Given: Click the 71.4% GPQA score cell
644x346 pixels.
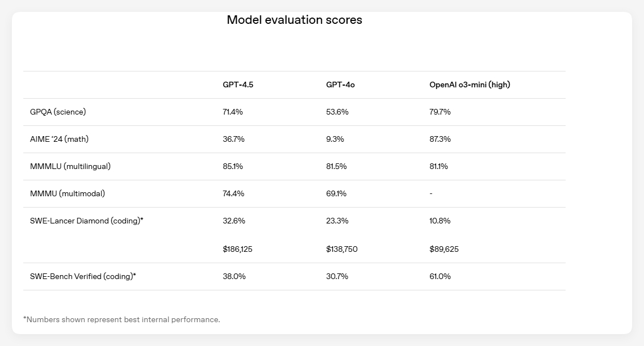Looking at the screenshot, I should tap(233, 112).
